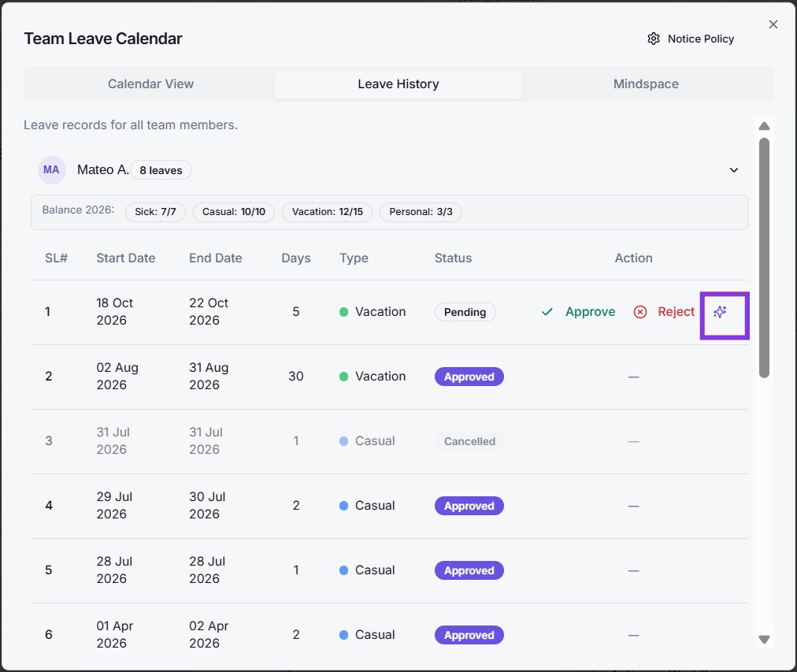Click Casual type in cancelled 31 Jul row

click(367, 440)
